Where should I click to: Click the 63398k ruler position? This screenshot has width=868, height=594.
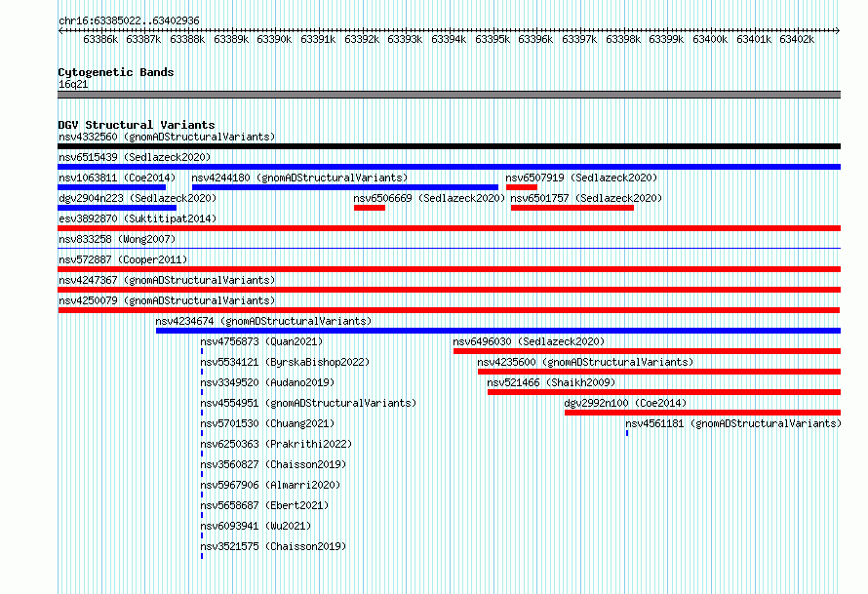pyautogui.click(x=623, y=39)
